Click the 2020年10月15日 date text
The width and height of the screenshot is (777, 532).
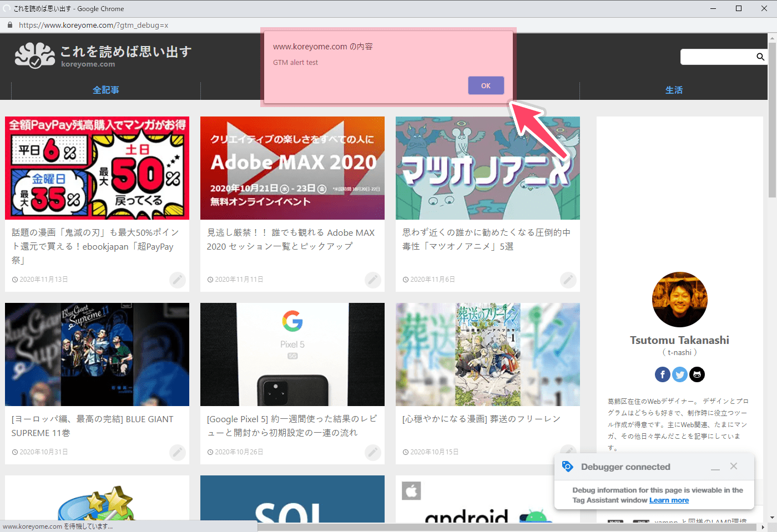click(x=435, y=452)
